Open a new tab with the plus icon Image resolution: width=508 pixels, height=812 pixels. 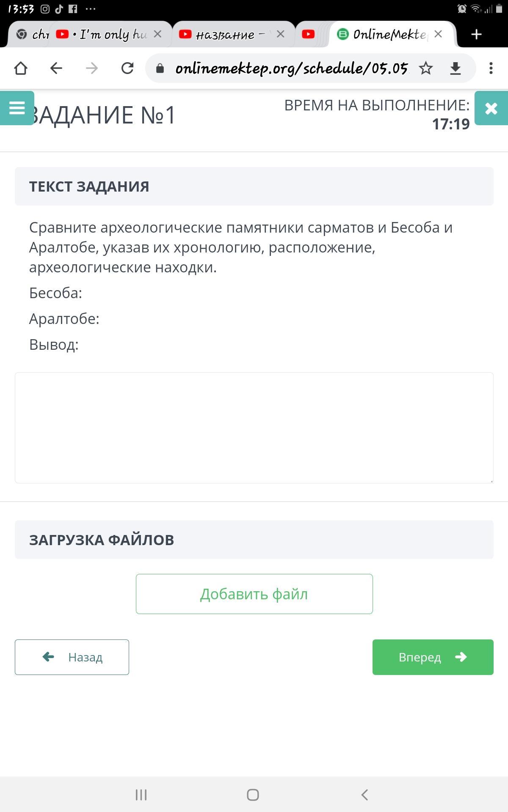pos(476,34)
